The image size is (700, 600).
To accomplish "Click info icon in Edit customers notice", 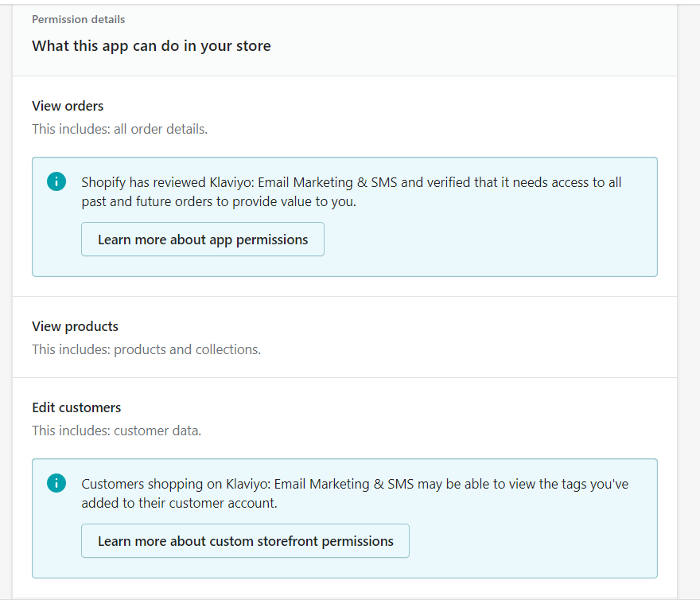I will click(56, 483).
